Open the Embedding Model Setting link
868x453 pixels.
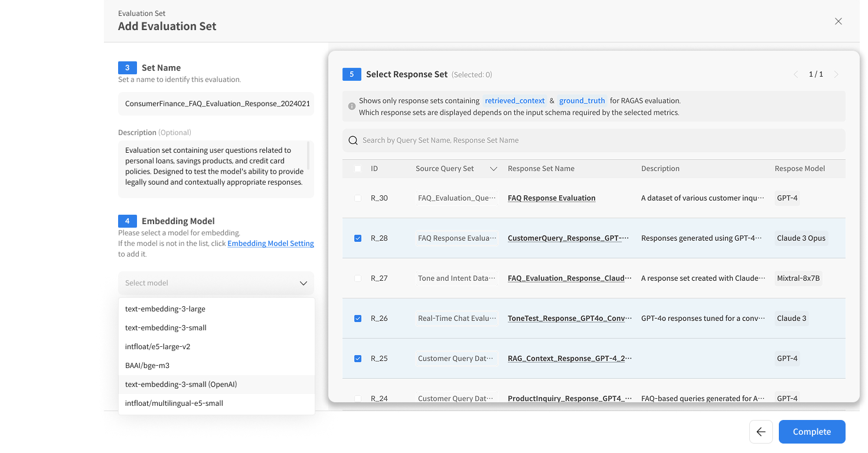[270, 244]
